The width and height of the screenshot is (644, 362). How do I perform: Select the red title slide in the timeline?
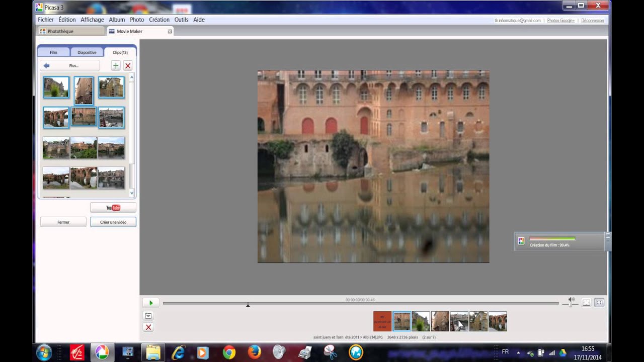382,321
